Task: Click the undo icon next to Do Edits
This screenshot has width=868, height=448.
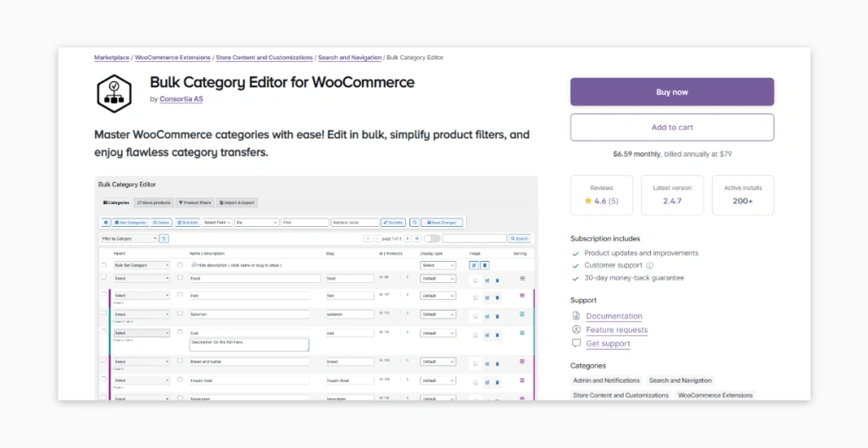Action: (414, 223)
